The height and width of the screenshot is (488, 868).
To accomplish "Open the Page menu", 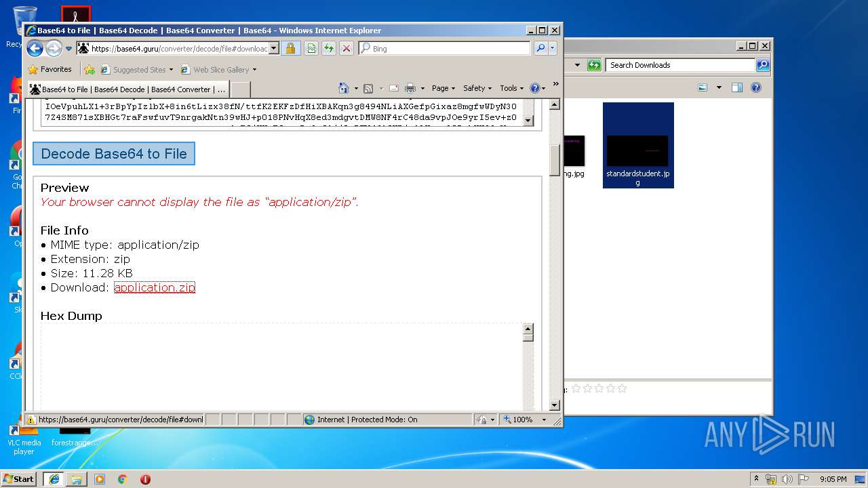I will coord(443,88).
